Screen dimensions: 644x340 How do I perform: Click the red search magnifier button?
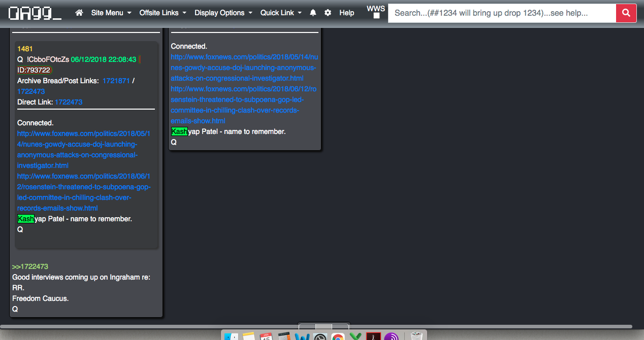point(626,13)
